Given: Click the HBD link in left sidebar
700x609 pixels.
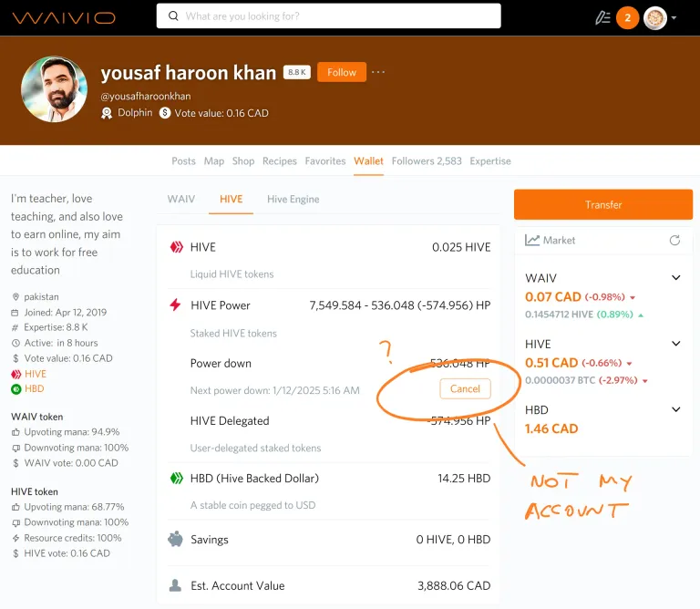Looking at the screenshot, I should click(x=34, y=388).
